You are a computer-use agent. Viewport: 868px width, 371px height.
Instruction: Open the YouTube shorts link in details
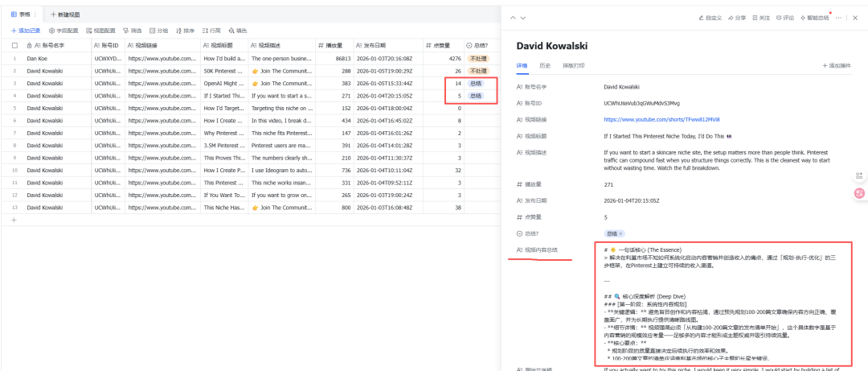tap(652, 120)
